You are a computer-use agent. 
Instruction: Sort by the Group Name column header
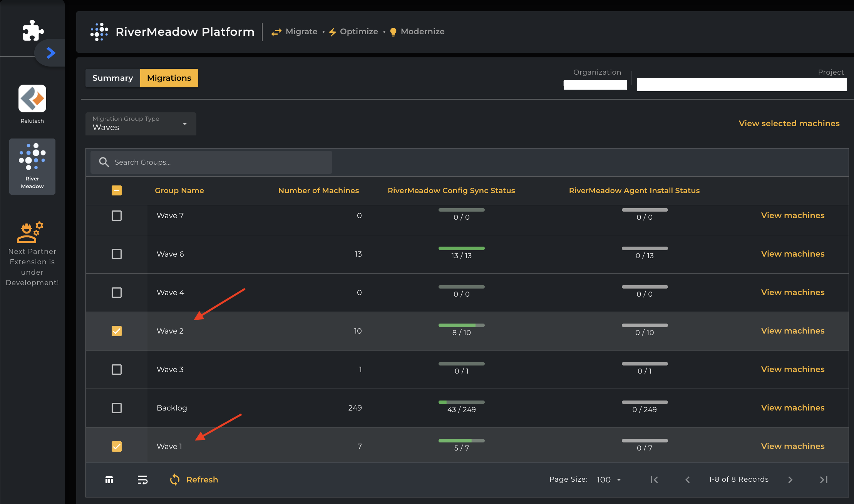pos(179,190)
